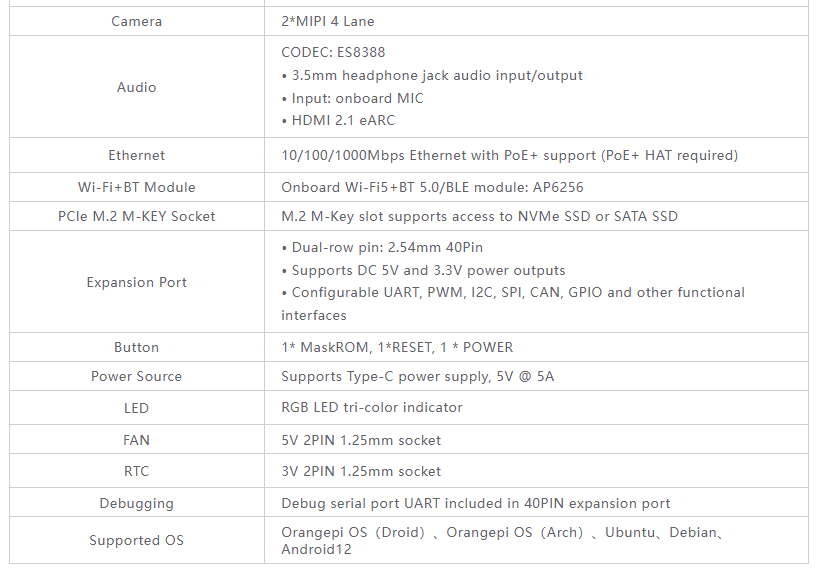This screenshot has width=817, height=574.
Task: Click the Wi-Fi+BT Module label
Action: [x=137, y=187]
